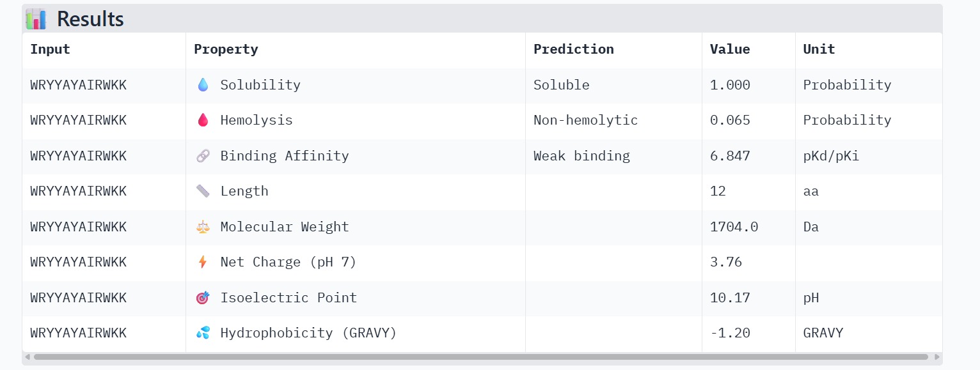This screenshot has width=980, height=370.
Task: Click the horizontal scrollbar's left arrow
Action: [x=27, y=357]
